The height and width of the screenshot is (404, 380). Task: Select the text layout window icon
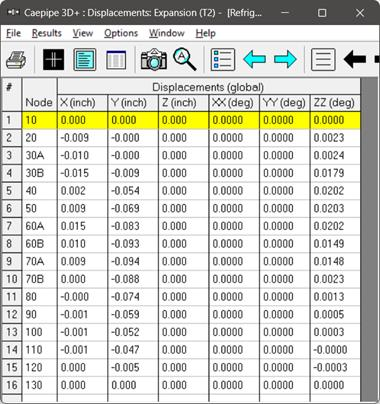point(85,60)
